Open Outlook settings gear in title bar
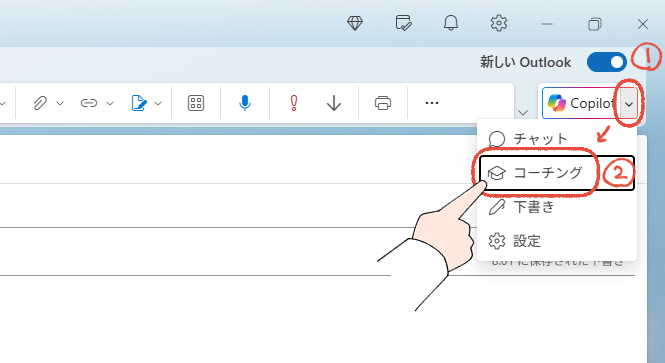 coord(499,23)
